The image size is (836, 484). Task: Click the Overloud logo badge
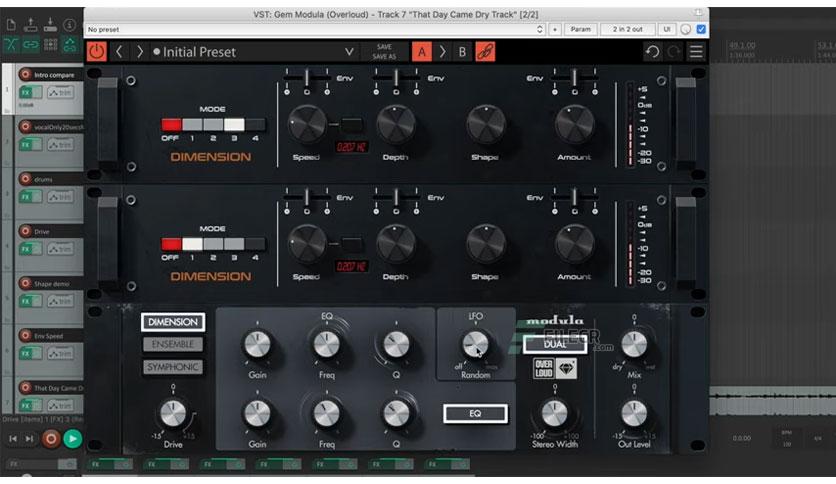(x=543, y=368)
